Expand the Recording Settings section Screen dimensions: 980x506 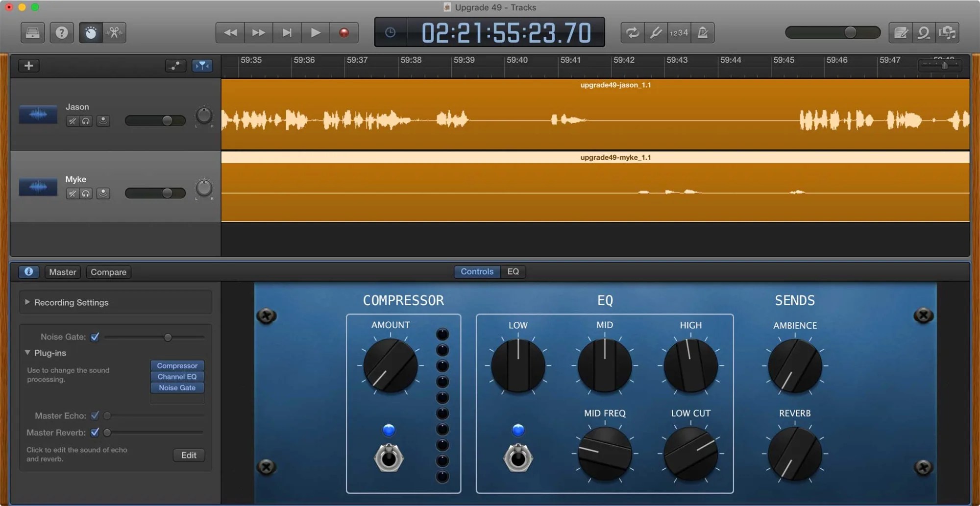[x=28, y=302]
